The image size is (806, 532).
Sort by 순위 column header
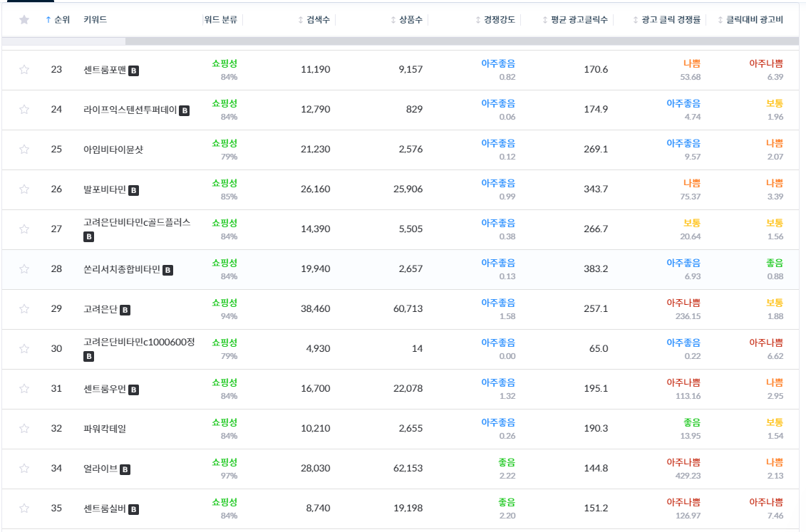click(58, 19)
